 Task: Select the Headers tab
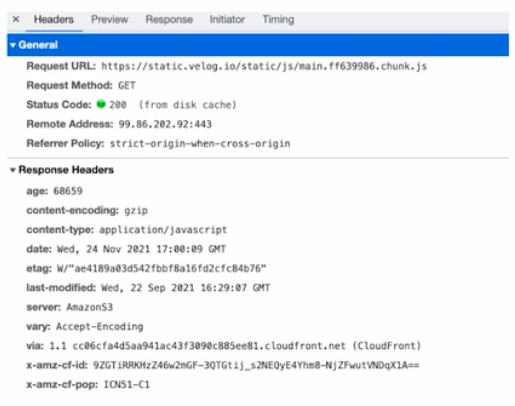coord(54,19)
